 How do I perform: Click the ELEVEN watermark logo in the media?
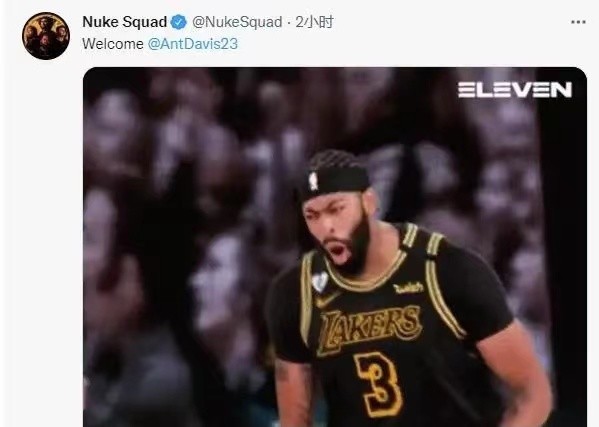(x=515, y=90)
